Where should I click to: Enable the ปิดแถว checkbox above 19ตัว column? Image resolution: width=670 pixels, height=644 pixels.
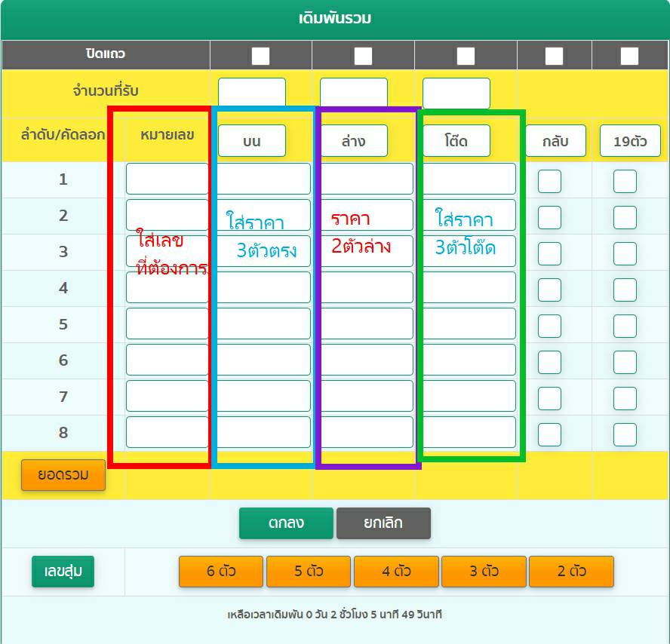coord(629,56)
